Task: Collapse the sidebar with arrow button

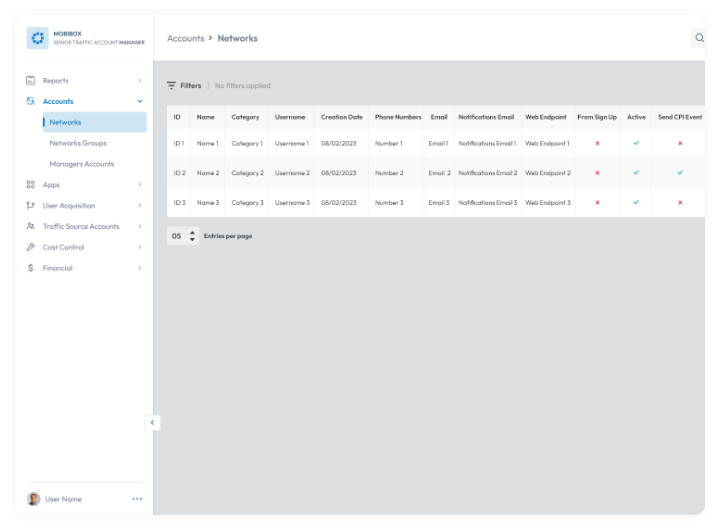Action: pyautogui.click(x=152, y=423)
